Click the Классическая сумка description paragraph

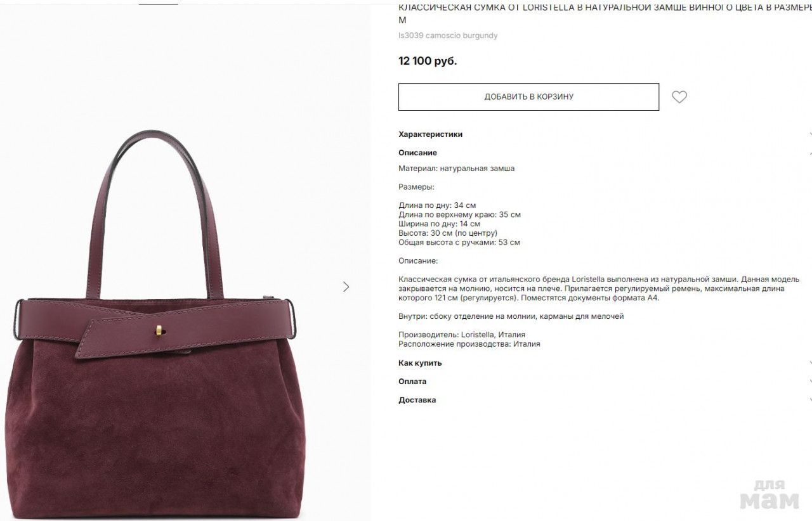click(x=599, y=288)
